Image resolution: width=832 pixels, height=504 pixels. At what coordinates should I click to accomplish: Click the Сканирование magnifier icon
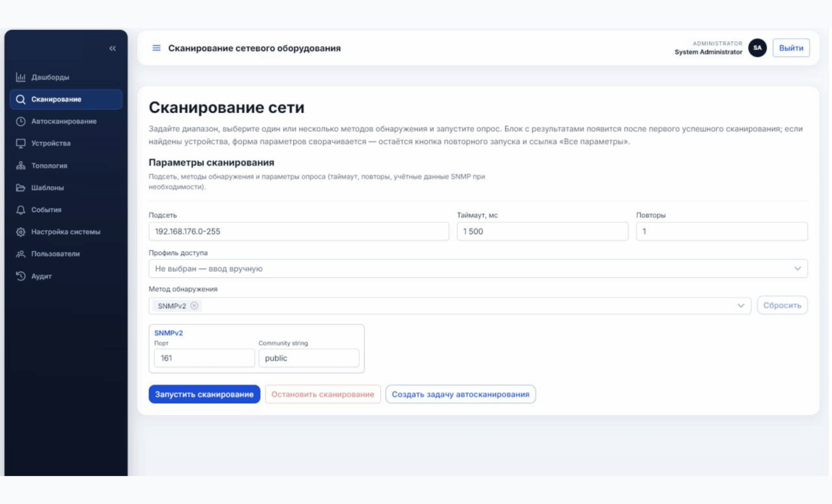pyautogui.click(x=20, y=99)
